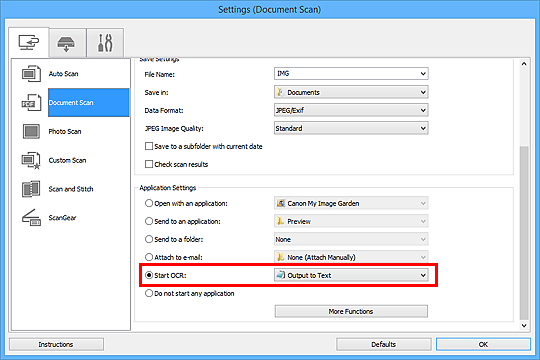
Task: Click the Canon My Image Garden app icon
Action: click(x=281, y=203)
